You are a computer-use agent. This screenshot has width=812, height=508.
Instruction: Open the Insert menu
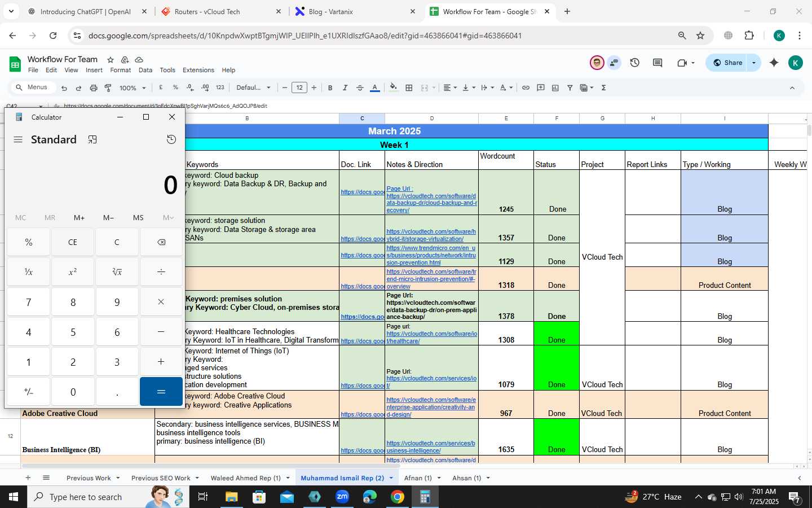pos(94,70)
